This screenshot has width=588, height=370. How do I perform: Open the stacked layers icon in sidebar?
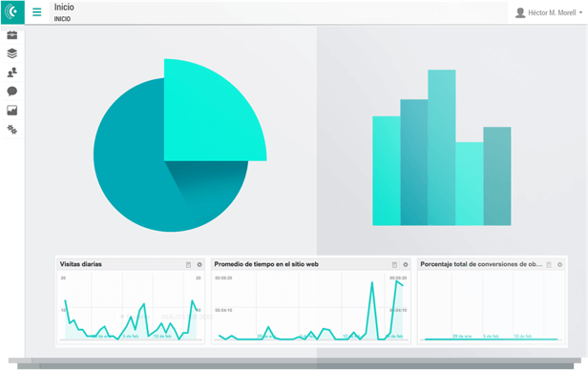pyautogui.click(x=12, y=53)
